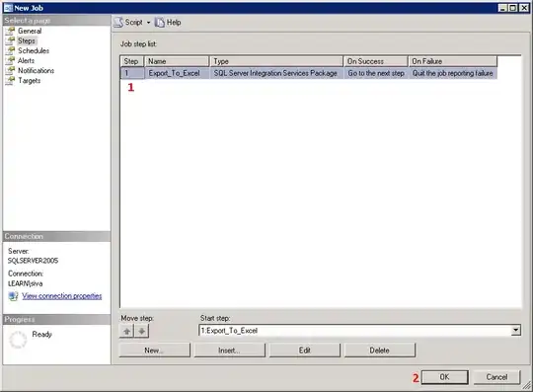533x392 pixels.
Task: Sort by the Name column header
Action: [x=177, y=61]
